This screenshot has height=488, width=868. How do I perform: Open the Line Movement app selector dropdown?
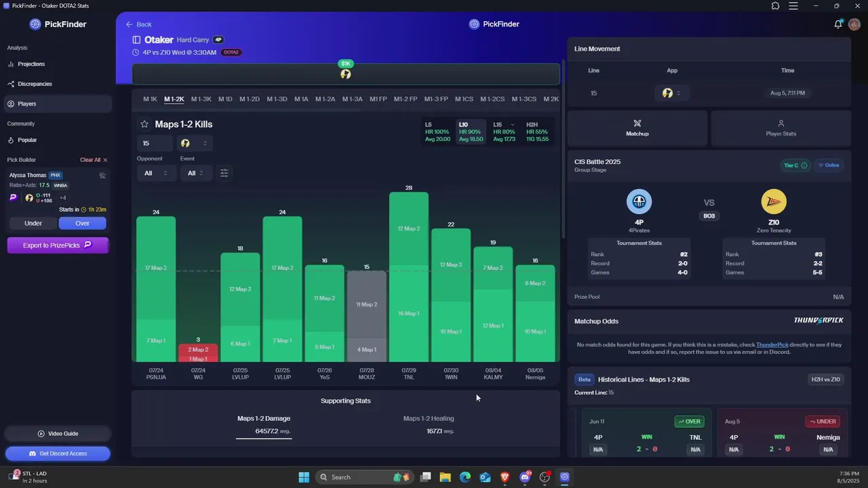671,93
